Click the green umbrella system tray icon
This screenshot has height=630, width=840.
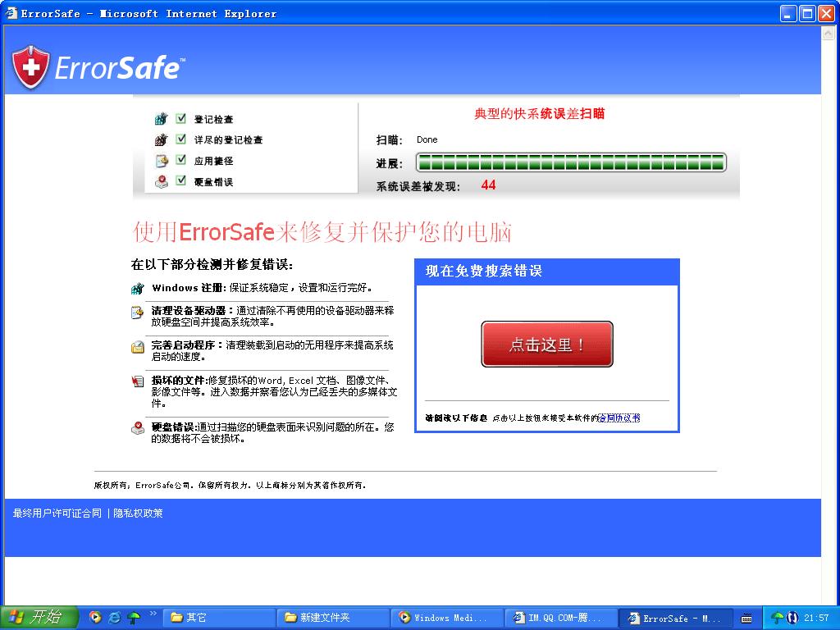[778, 618]
